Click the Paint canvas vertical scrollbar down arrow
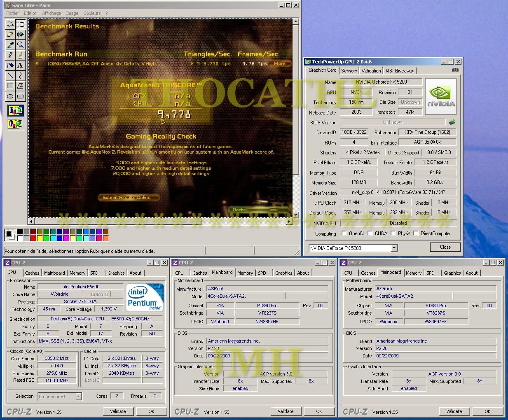Screen dimensions: 508x420 tap(296, 215)
